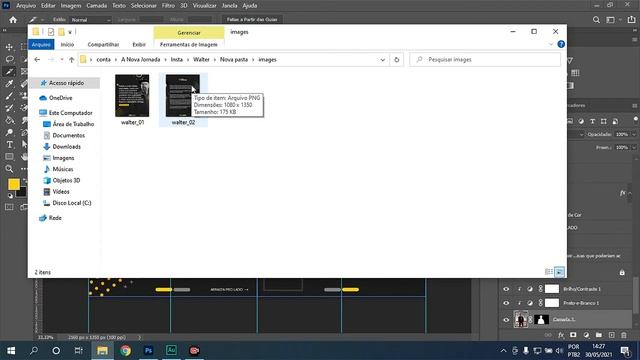
Task: Click Nova pasta in address breadcrumb
Action: pyautogui.click(x=234, y=60)
